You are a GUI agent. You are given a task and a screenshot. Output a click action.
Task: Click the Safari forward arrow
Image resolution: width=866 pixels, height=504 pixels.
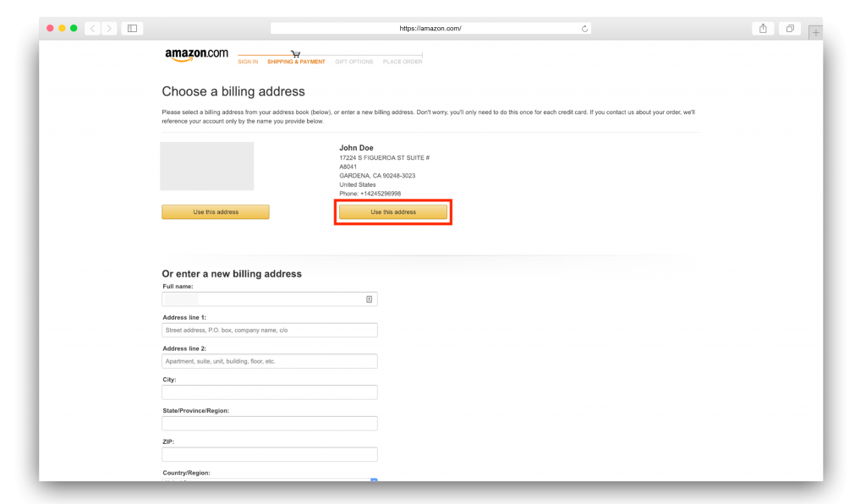click(x=109, y=28)
